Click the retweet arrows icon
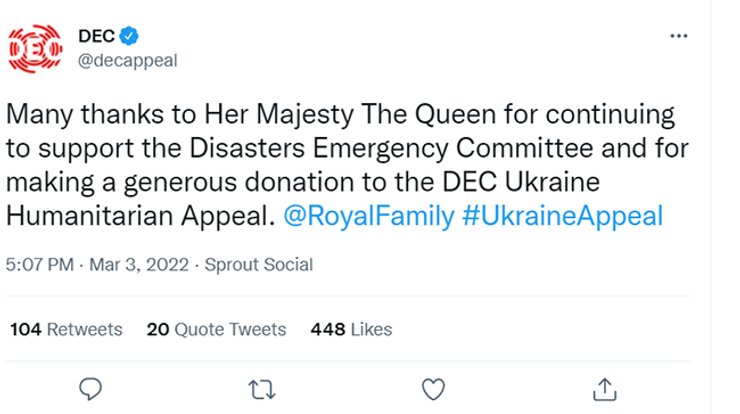Screen dimensions: 740x414 262,387
